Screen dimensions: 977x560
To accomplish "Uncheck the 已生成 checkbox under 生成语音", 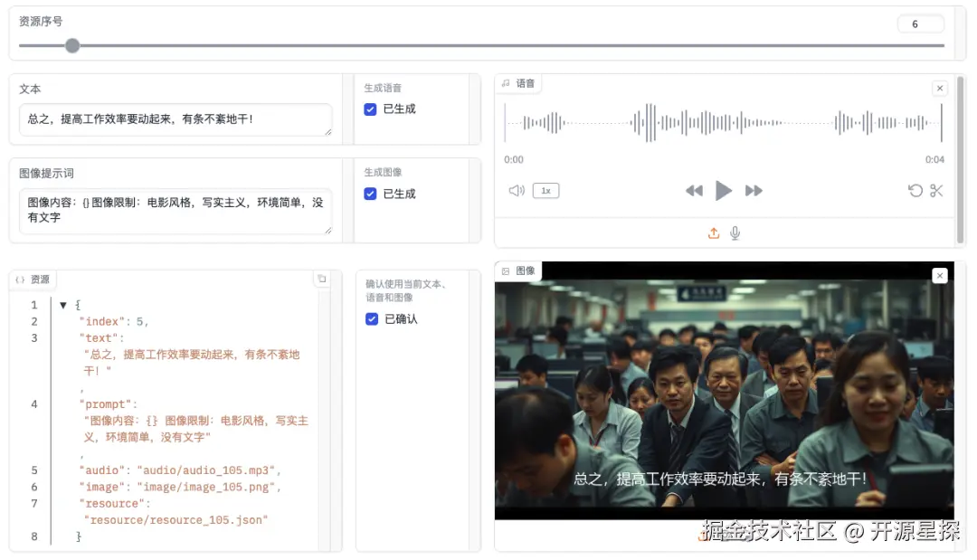I will click(370, 109).
